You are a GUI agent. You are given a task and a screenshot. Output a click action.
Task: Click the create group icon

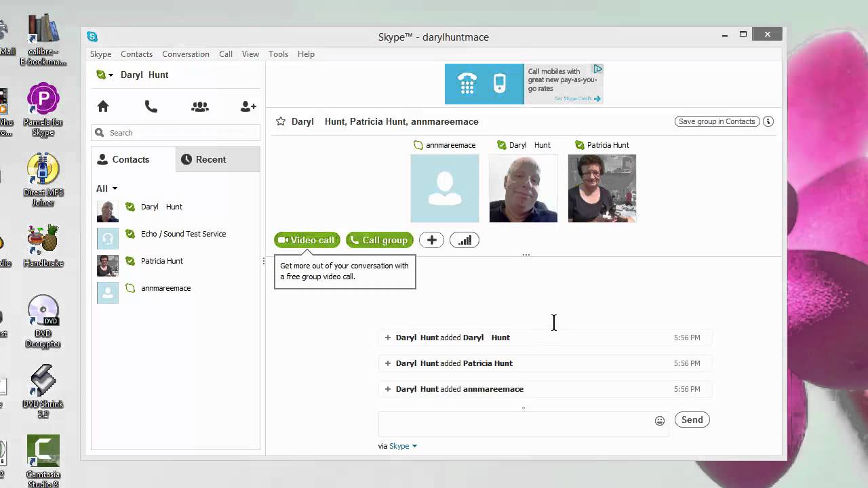[200, 106]
